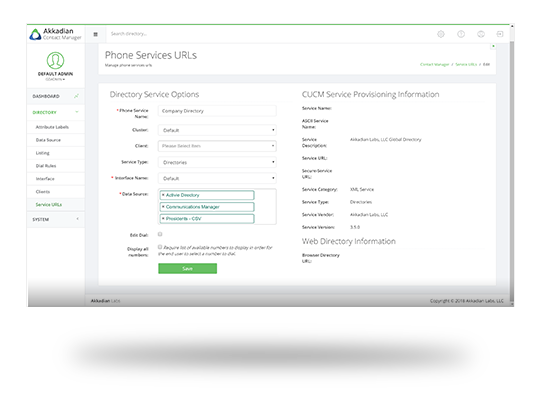Click the Akkadian Contact Manager logo
This screenshot has width=540, height=403.
[x=55, y=34]
